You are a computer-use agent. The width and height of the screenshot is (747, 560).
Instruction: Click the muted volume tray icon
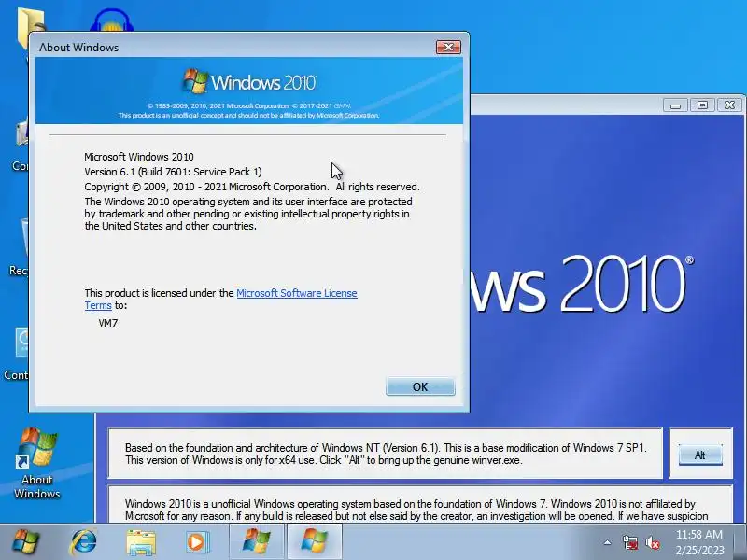click(x=652, y=542)
